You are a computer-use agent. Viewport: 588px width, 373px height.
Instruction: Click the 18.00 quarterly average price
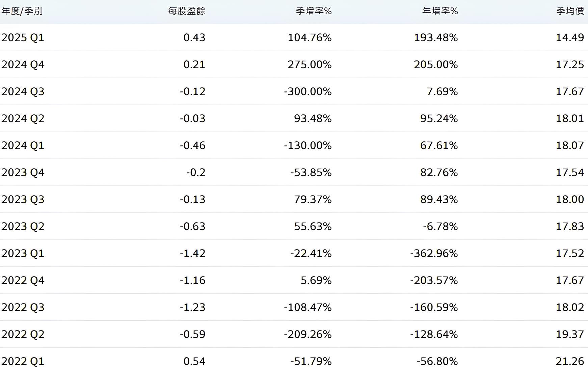click(570, 199)
